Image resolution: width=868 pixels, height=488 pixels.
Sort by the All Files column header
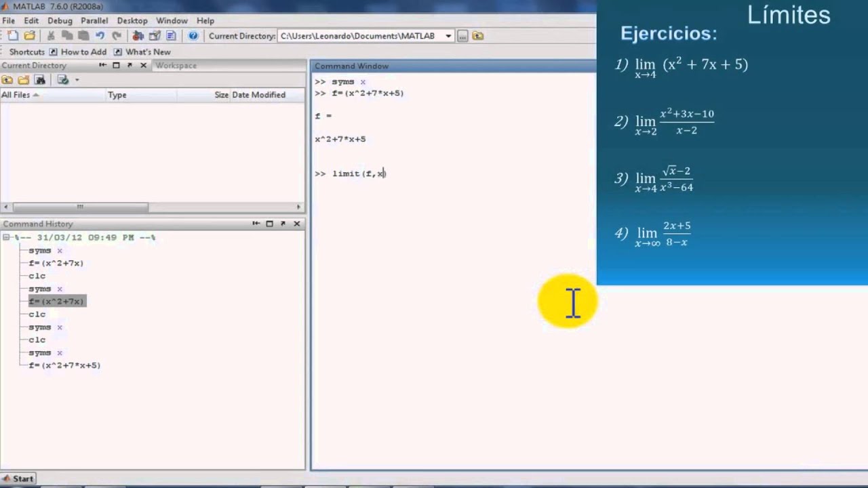pos(53,95)
